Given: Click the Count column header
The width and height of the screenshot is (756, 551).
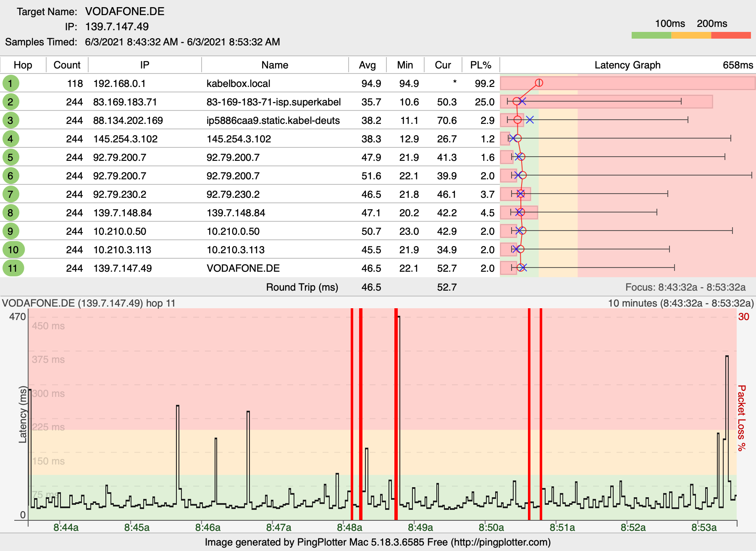Looking at the screenshot, I should coord(67,65).
